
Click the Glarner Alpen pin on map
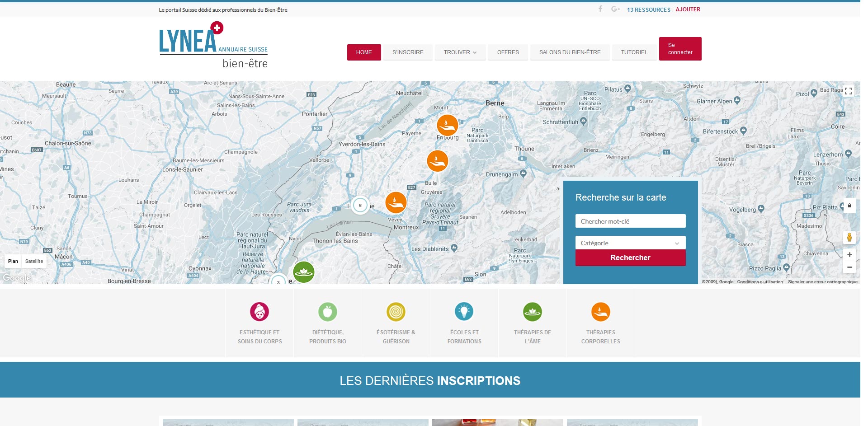737,100
